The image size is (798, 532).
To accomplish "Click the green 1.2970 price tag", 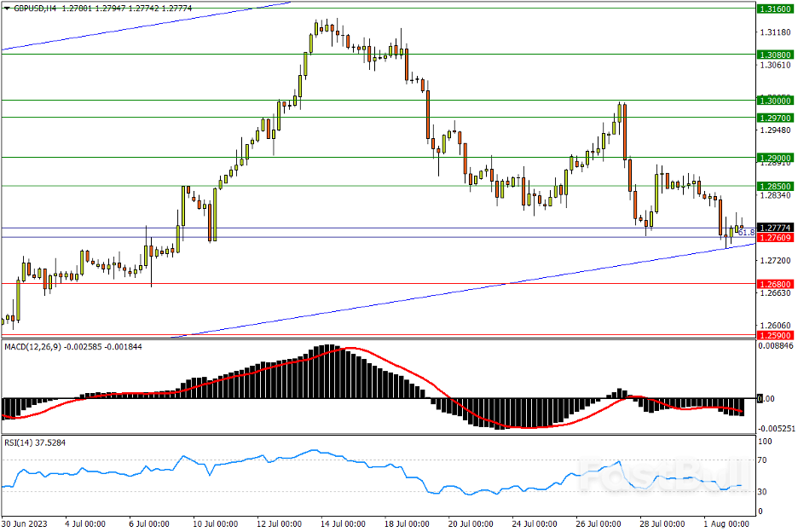I will tap(774, 117).
